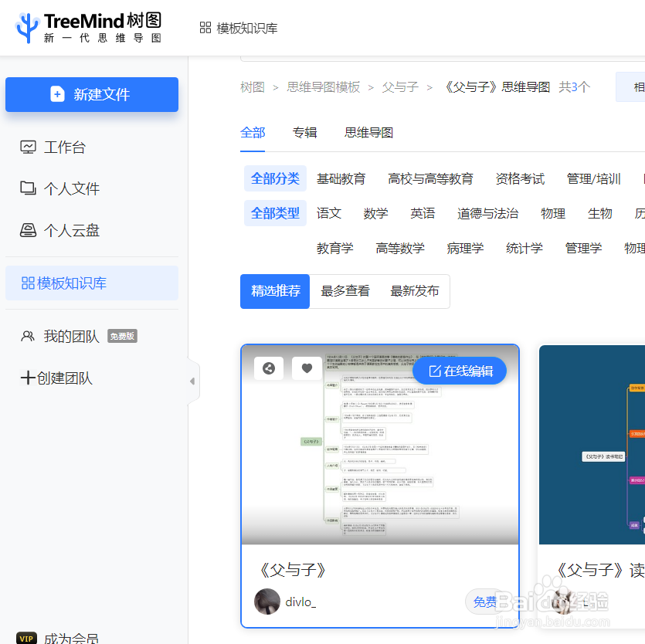Share the 《父与子》 template via share icon
Screen dimensions: 645x644
point(268,368)
